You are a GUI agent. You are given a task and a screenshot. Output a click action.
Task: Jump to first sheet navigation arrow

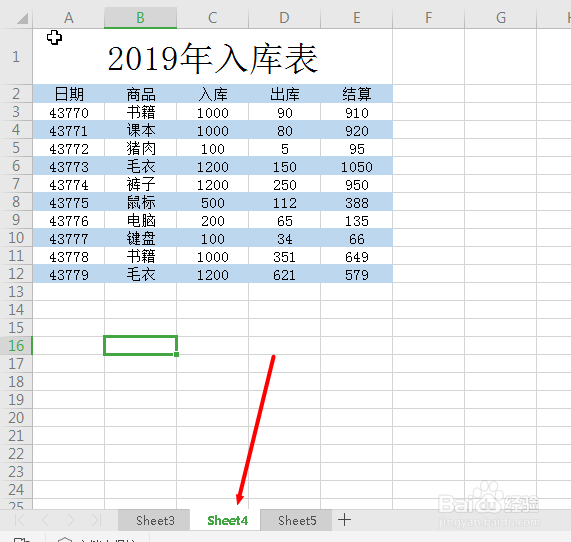point(20,520)
